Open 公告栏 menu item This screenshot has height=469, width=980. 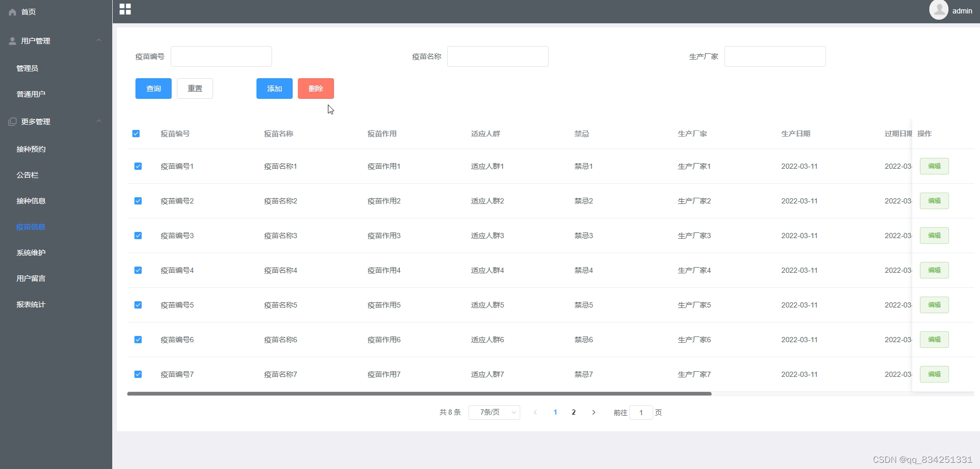pyautogui.click(x=27, y=175)
